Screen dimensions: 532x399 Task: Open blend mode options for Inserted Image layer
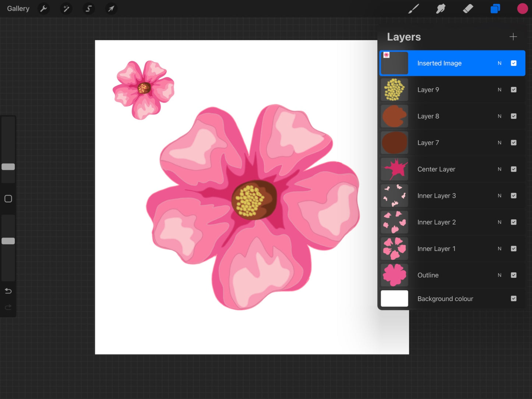[x=500, y=63]
